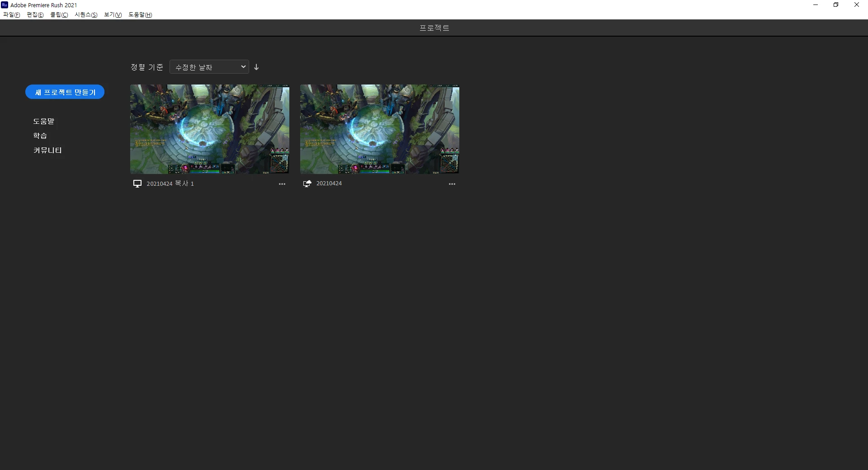This screenshot has height=470, width=868.
Task: Expand the 수정한 날짜 sort dropdown
Action: pos(209,67)
